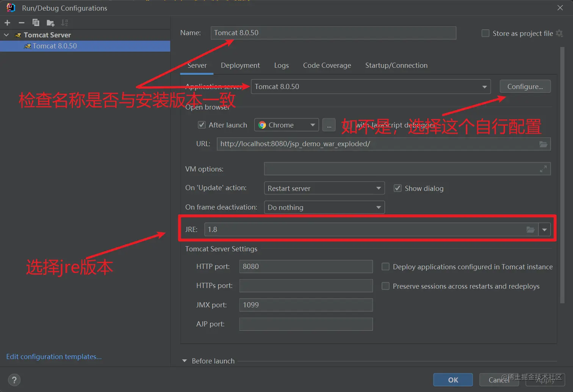Open the help question mark
The image size is (573, 392).
(14, 380)
